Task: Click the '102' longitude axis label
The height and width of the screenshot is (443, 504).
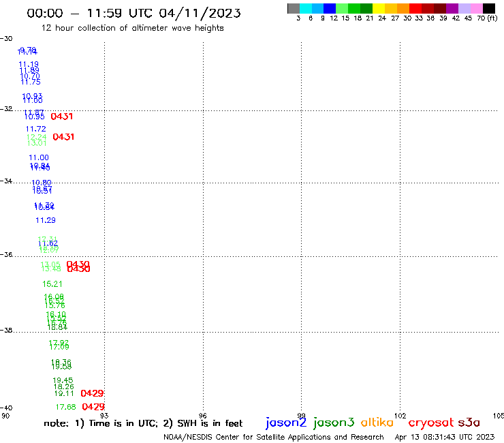Action: (x=400, y=416)
